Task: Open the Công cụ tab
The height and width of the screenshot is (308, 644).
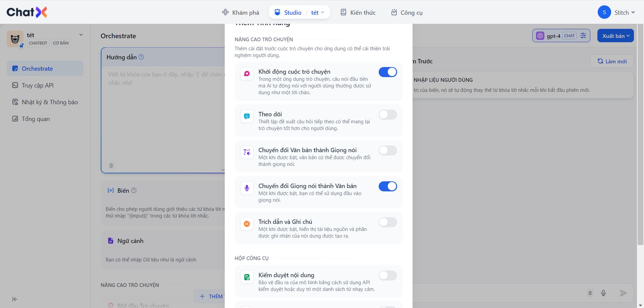Action: click(407, 12)
